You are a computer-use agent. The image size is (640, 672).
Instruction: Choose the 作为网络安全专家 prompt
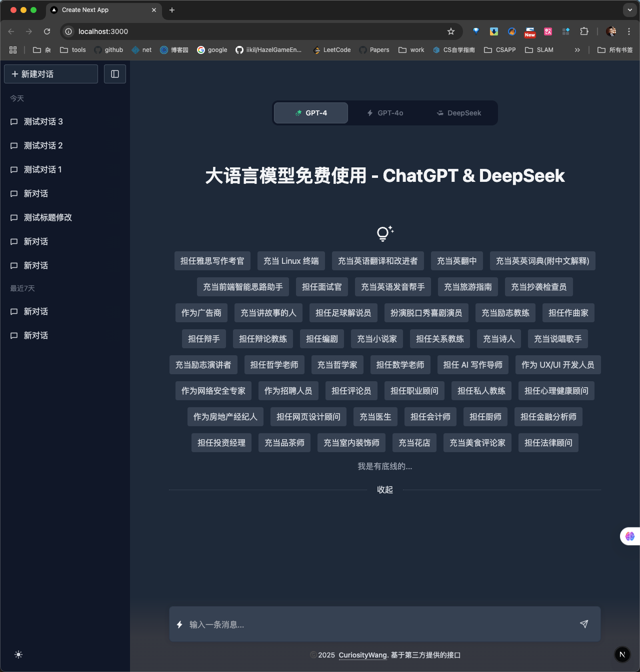point(213,391)
